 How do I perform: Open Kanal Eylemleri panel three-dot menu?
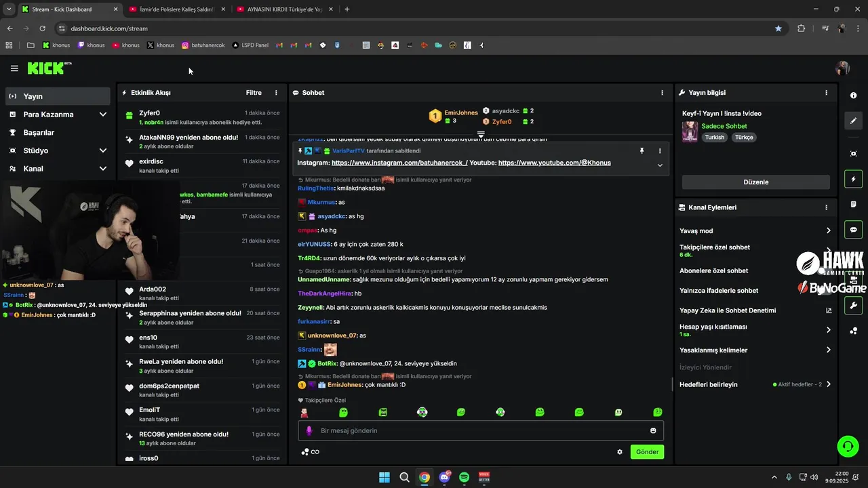click(x=826, y=207)
